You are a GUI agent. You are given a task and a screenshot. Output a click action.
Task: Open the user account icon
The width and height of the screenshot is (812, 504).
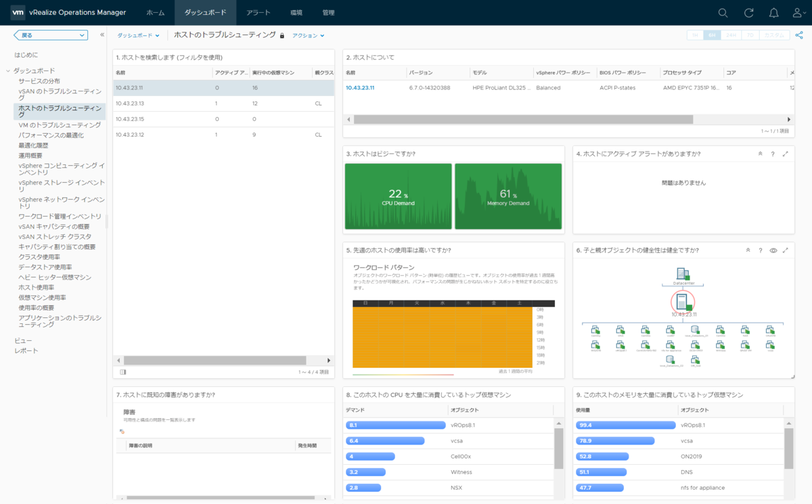pos(800,13)
